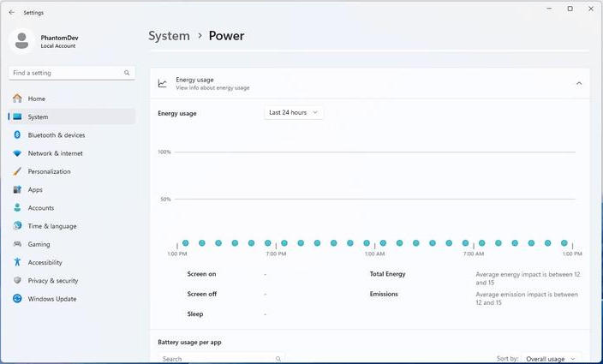Click the Bluetooth & devices icon
The image size is (603, 364).
click(17, 134)
